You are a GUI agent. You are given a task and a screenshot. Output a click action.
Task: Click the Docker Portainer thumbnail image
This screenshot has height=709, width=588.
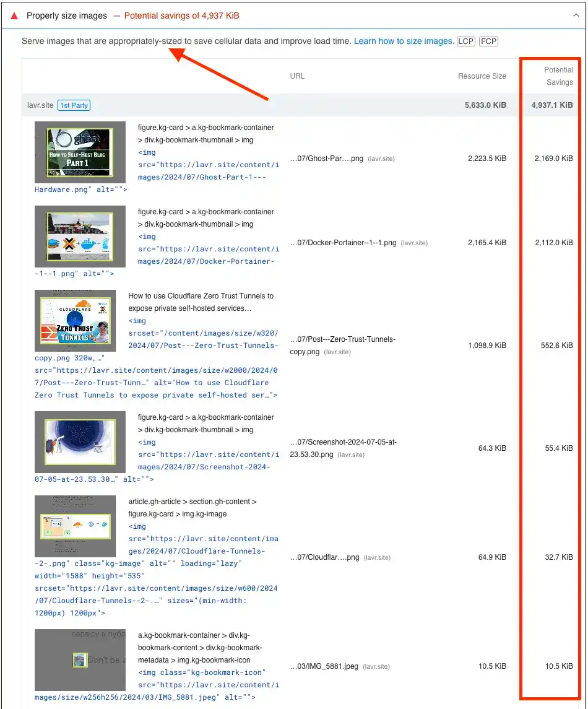tap(80, 236)
